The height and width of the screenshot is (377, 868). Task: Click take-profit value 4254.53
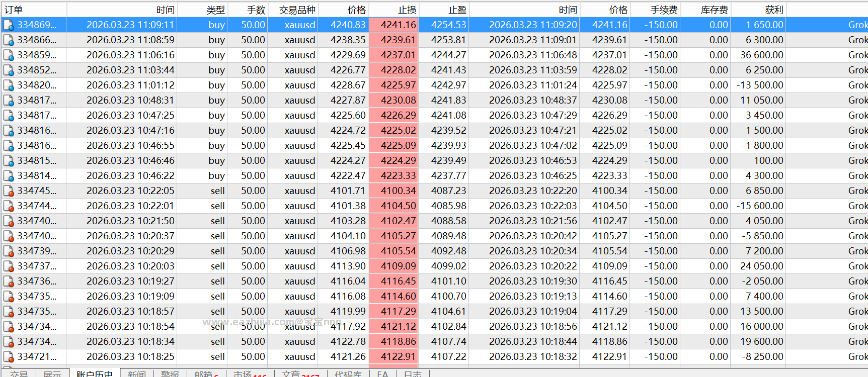448,25
